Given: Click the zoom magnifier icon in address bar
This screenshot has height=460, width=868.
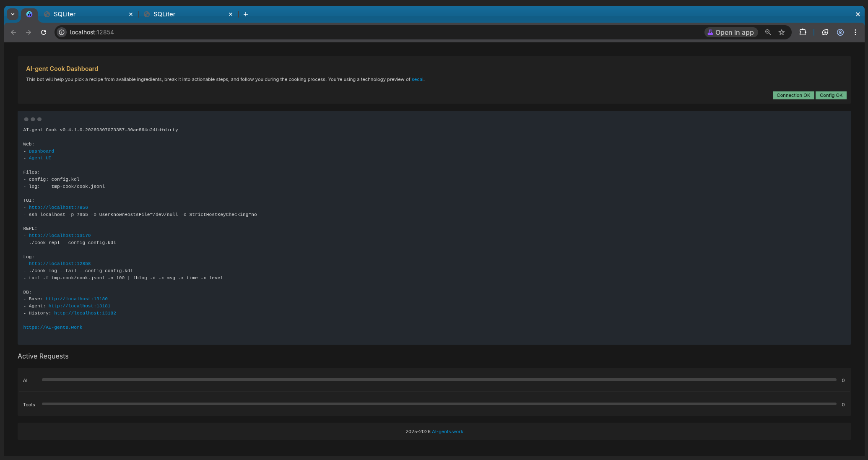Looking at the screenshot, I should pos(768,32).
